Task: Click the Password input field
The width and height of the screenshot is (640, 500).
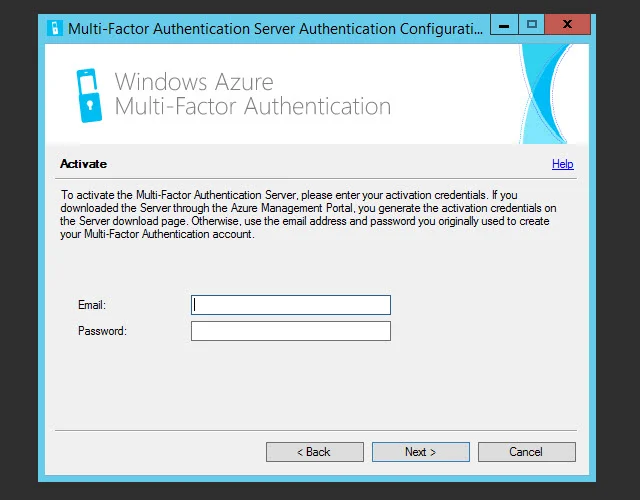Action: pyautogui.click(x=291, y=331)
